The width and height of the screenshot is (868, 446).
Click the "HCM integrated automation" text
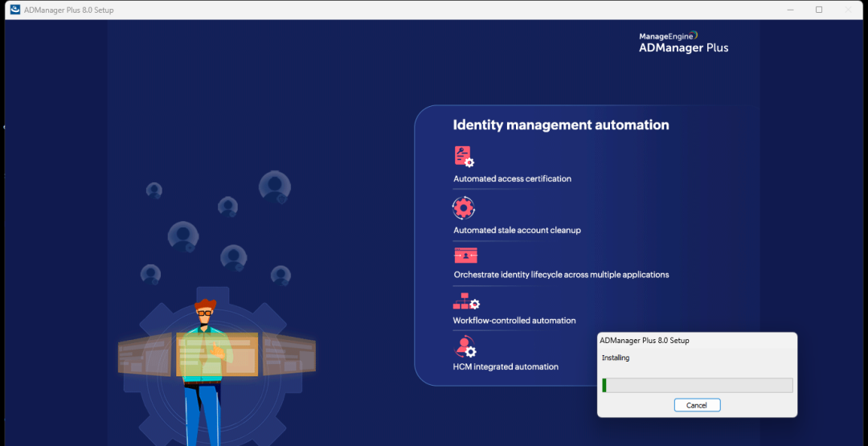point(506,366)
